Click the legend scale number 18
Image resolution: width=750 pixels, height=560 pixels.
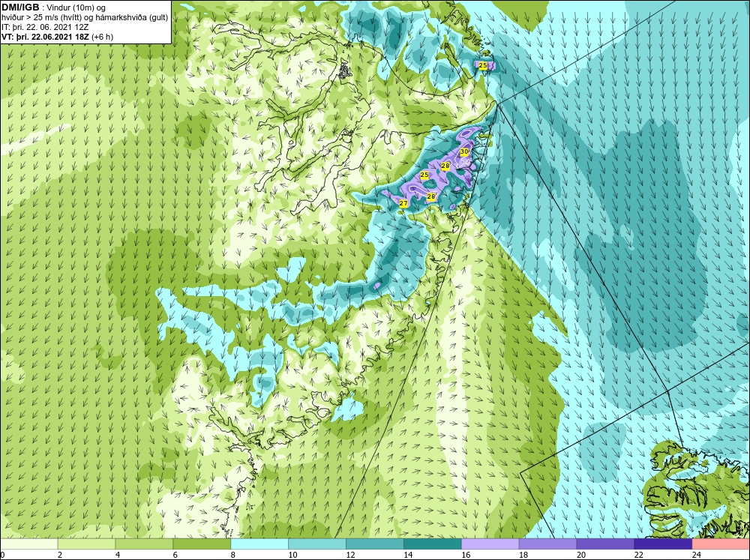[523, 555]
